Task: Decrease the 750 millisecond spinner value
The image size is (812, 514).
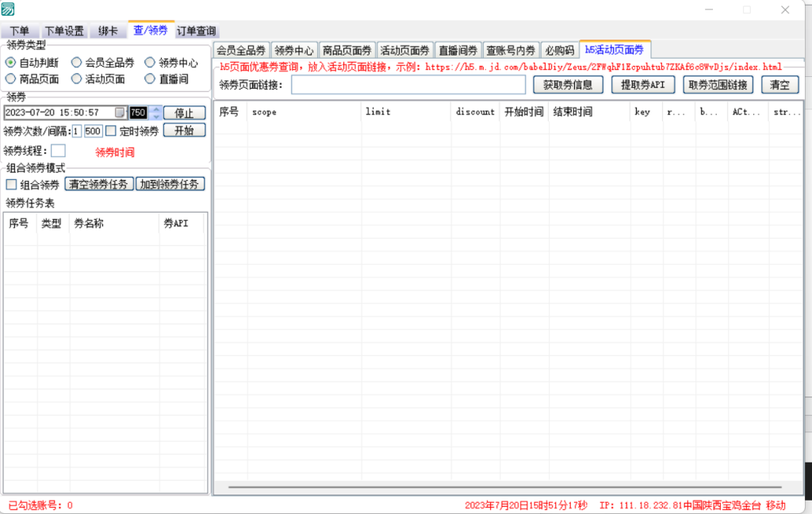Action: pyautogui.click(x=155, y=117)
